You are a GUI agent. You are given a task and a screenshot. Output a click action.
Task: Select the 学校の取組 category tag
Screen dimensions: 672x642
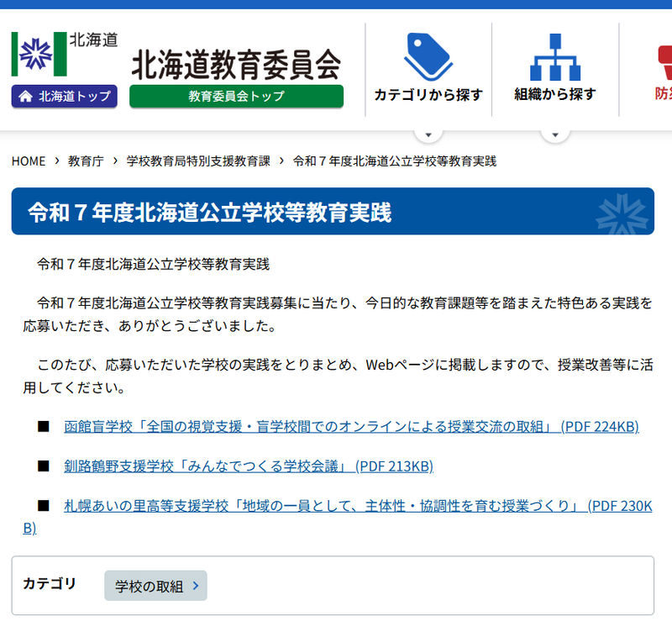tap(155, 587)
